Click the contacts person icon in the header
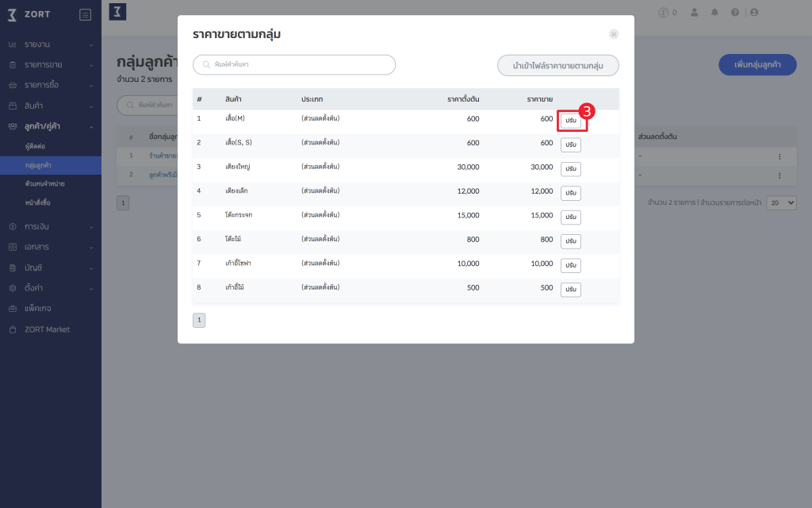Image resolution: width=812 pixels, height=508 pixels. point(695,13)
